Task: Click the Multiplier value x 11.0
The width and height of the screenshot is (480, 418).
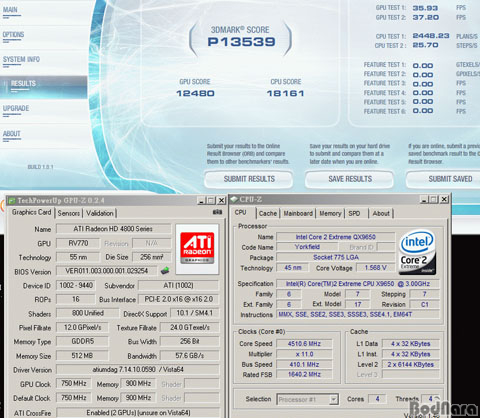Action: 304,354
